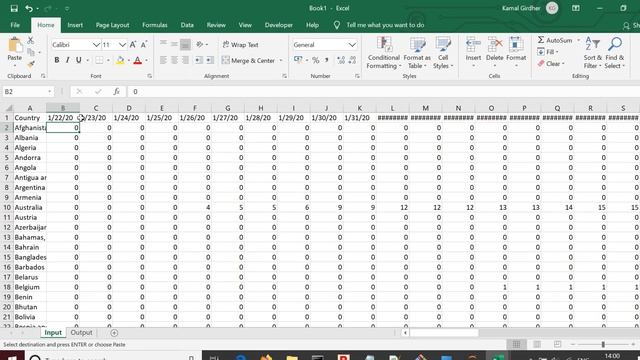The image size is (640, 360).
Task: Toggle middle vertical alignment
Action: [x=174, y=44]
